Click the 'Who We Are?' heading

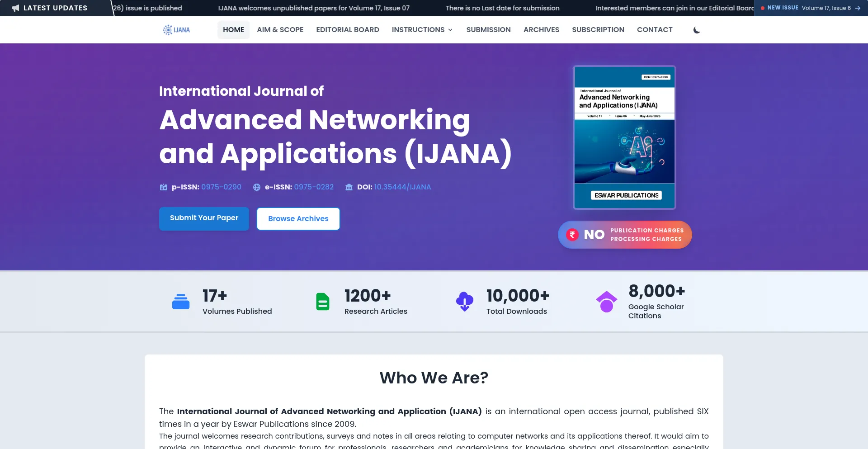[434, 378]
